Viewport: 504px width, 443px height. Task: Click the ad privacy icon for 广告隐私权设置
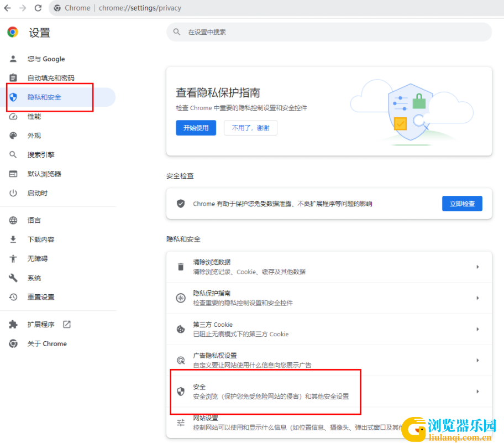tap(181, 361)
